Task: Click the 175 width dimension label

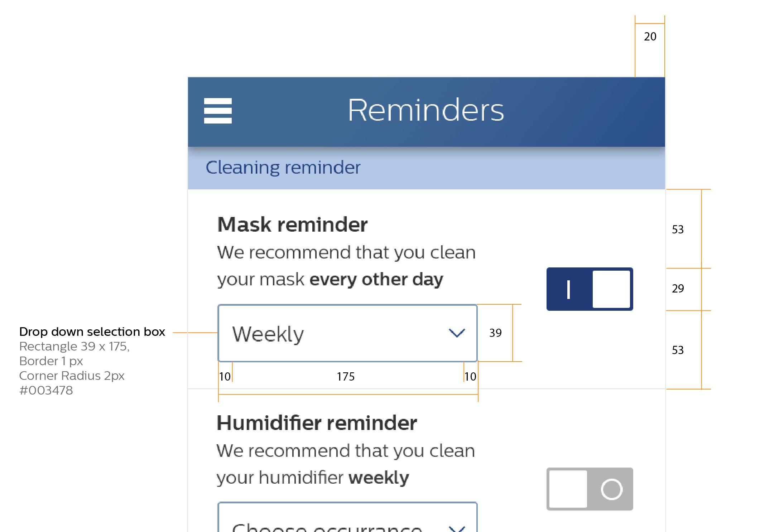Action: (x=346, y=377)
